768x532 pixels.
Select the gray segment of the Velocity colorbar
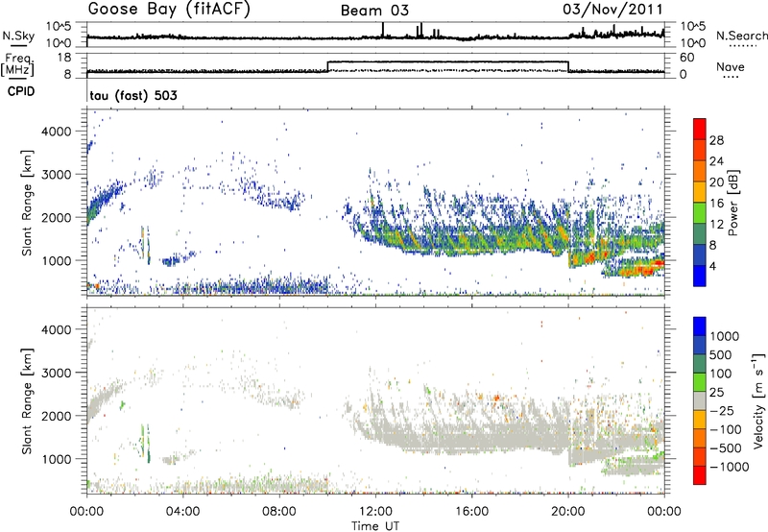tap(700, 400)
